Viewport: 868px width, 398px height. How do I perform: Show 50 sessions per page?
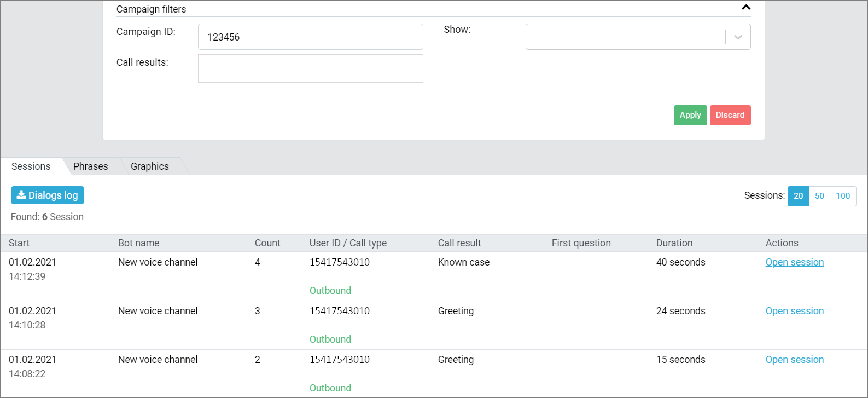(819, 196)
